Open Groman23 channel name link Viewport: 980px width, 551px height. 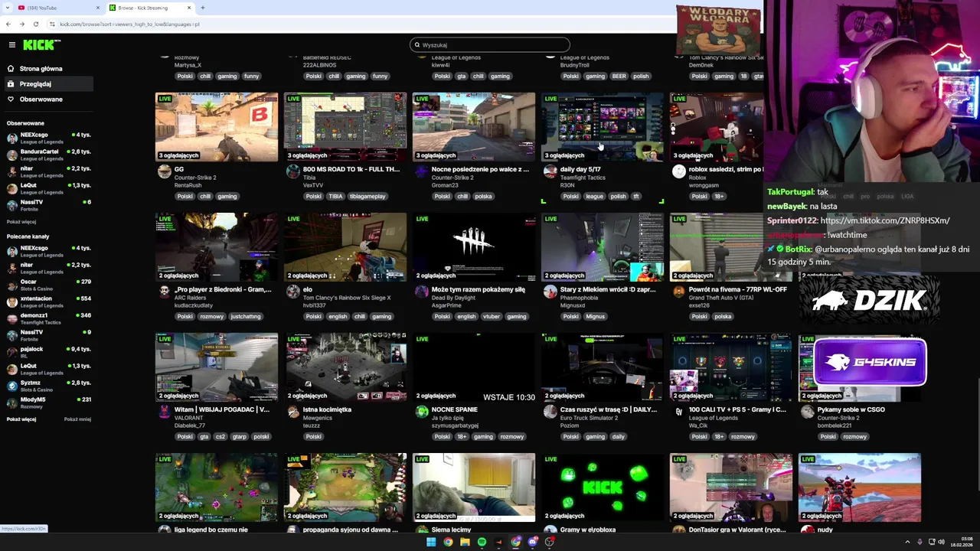tap(444, 185)
